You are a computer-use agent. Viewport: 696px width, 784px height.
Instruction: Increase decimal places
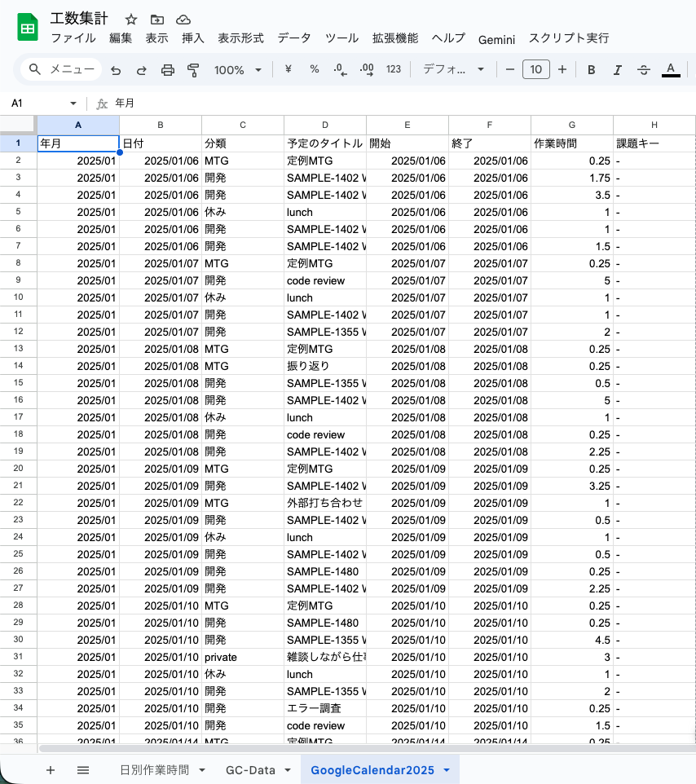(367, 69)
